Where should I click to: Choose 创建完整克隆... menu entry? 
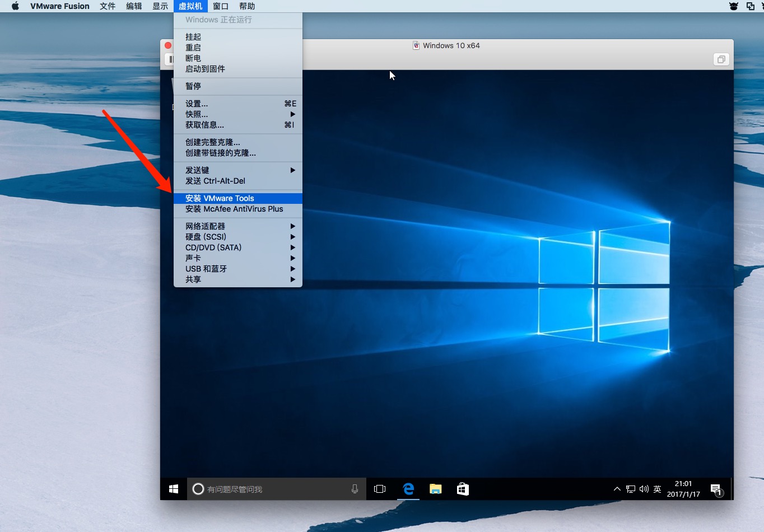coord(238,142)
